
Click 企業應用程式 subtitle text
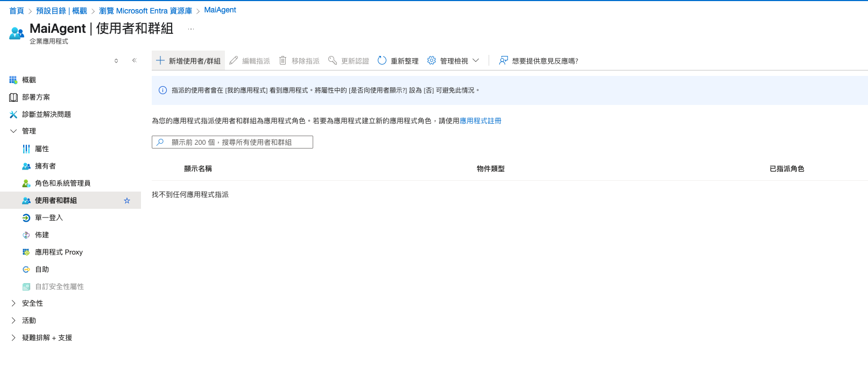(49, 41)
